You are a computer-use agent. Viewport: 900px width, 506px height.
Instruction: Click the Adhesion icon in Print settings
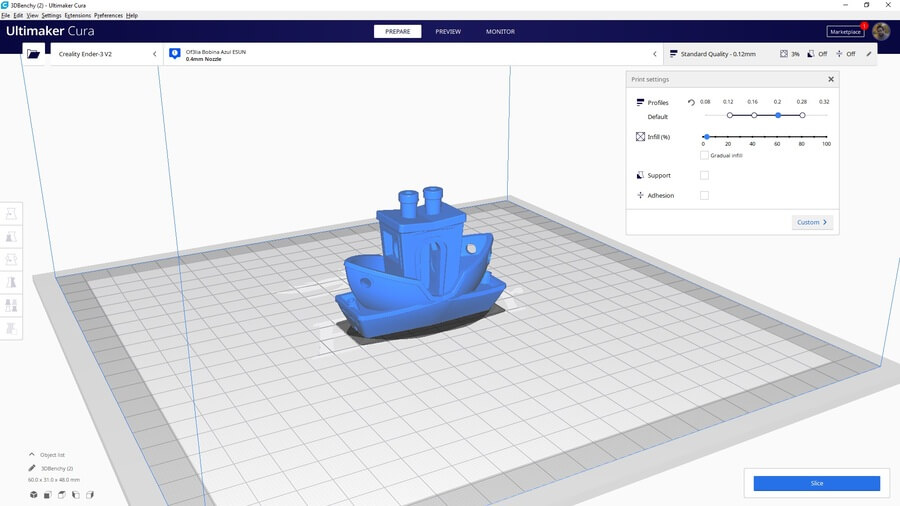click(x=640, y=195)
